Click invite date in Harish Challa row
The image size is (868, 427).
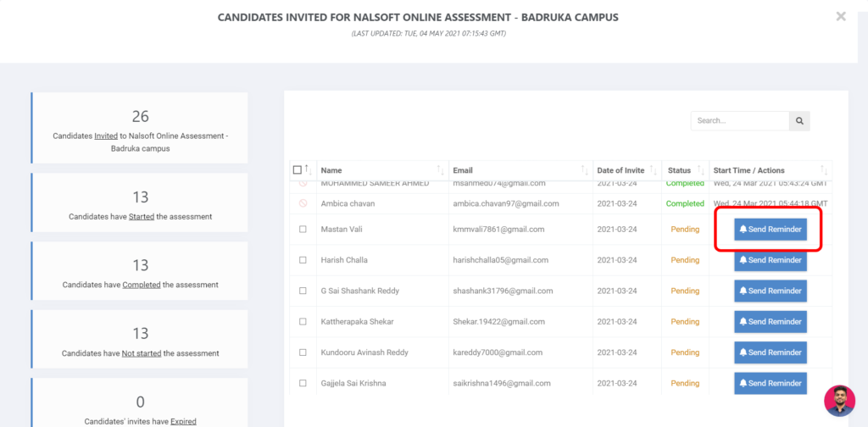click(617, 260)
